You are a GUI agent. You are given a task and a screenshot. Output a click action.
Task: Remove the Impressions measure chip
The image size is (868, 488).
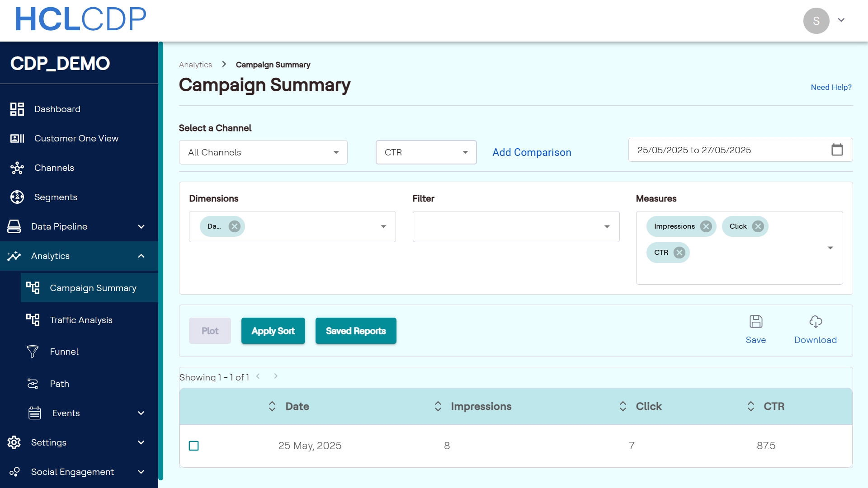click(x=706, y=226)
